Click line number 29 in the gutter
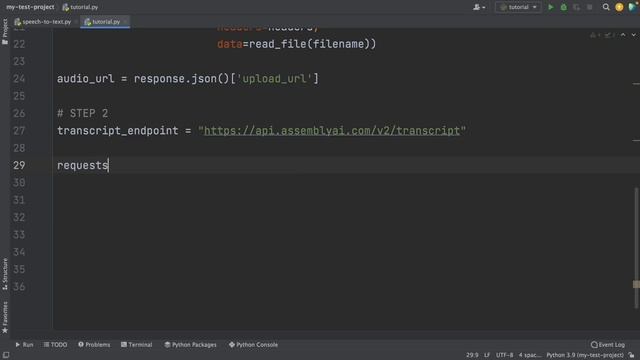640x360 pixels. [x=19, y=165]
